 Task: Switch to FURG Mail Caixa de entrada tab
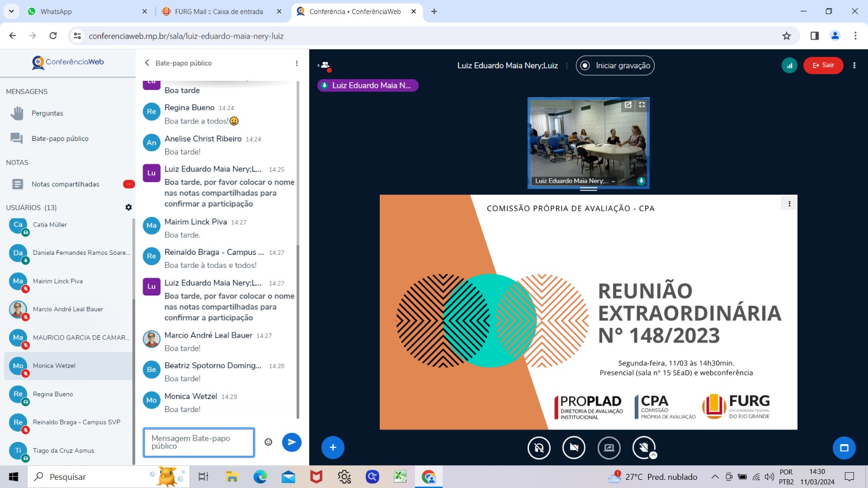pyautogui.click(x=219, y=11)
